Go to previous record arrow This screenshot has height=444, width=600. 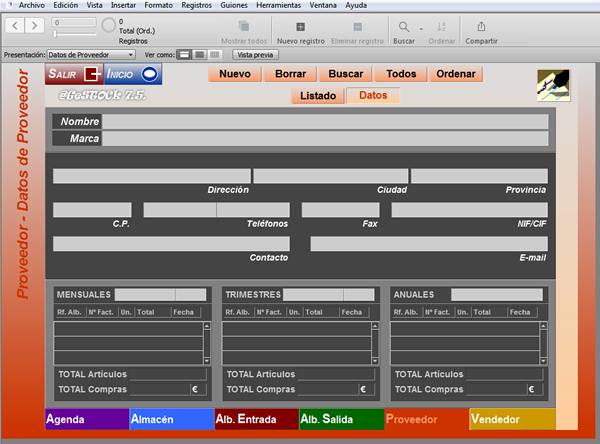[15, 26]
